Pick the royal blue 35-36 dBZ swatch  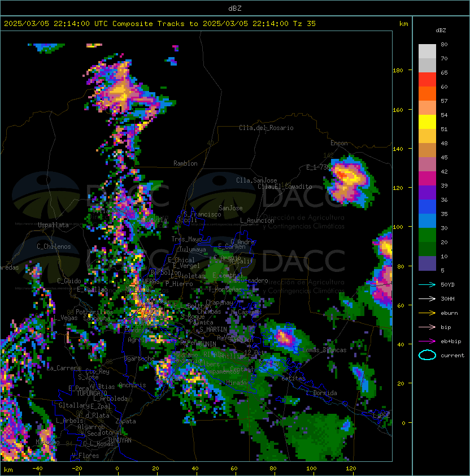click(427, 206)
